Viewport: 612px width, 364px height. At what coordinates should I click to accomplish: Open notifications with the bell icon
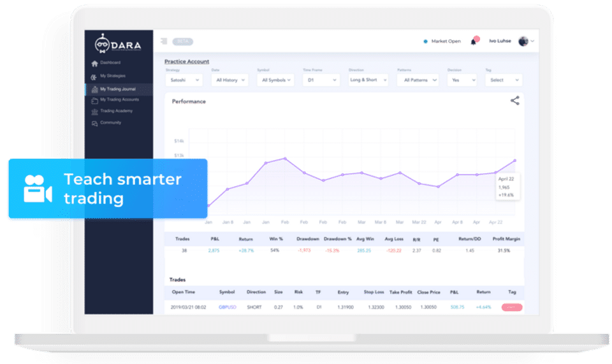[x=474, y=41]
